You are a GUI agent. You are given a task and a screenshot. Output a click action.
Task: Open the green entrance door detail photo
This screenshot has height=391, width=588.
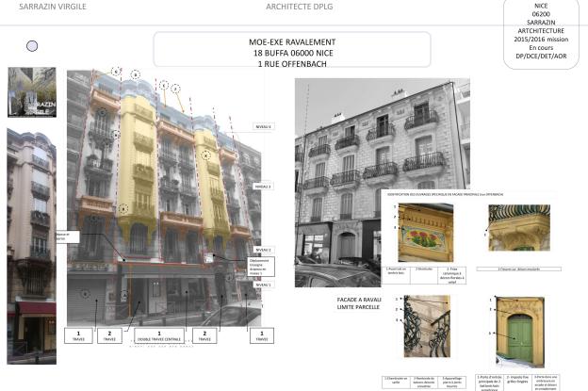pyautogui.click(x=520, y=332)
